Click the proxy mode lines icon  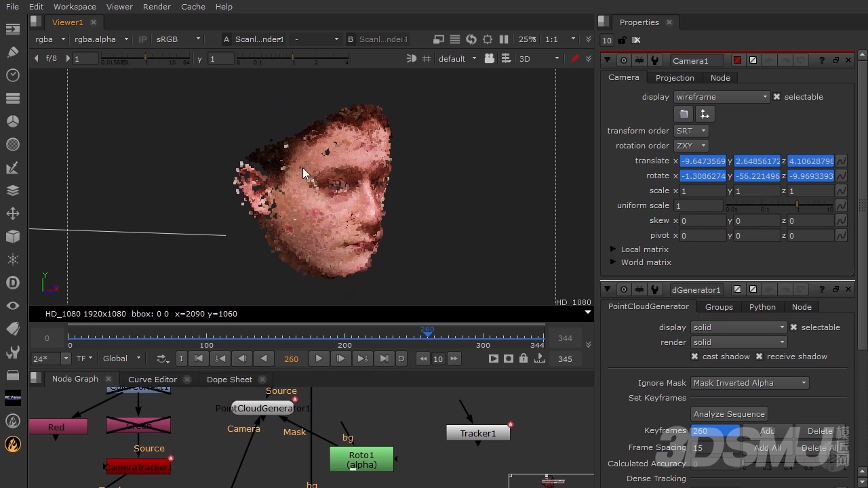(x=455, y=39)
